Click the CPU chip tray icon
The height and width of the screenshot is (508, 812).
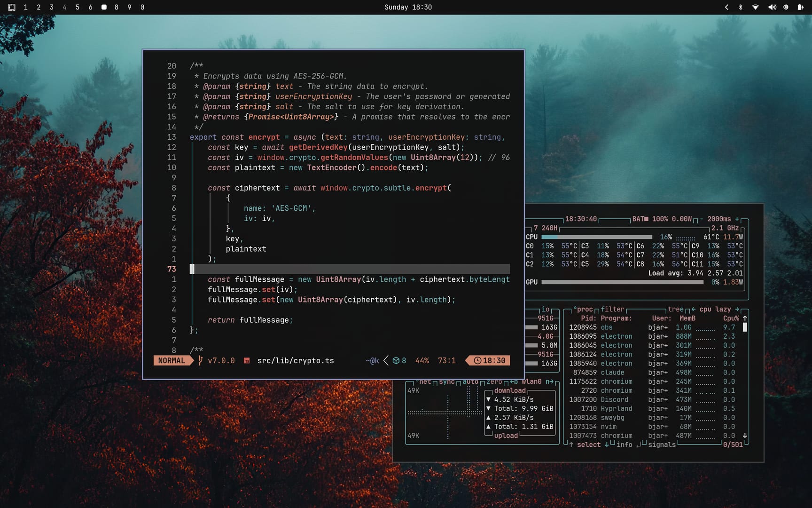click(x=786, y=7)
